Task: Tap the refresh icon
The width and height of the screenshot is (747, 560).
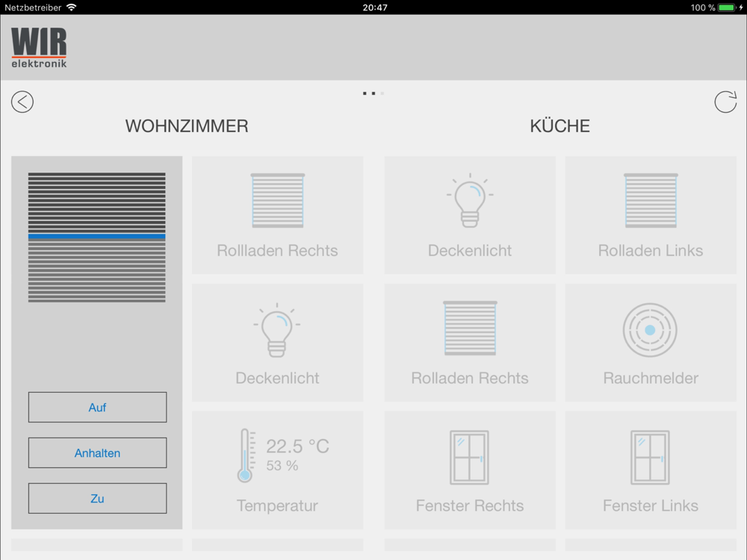Action: [725, 102]
